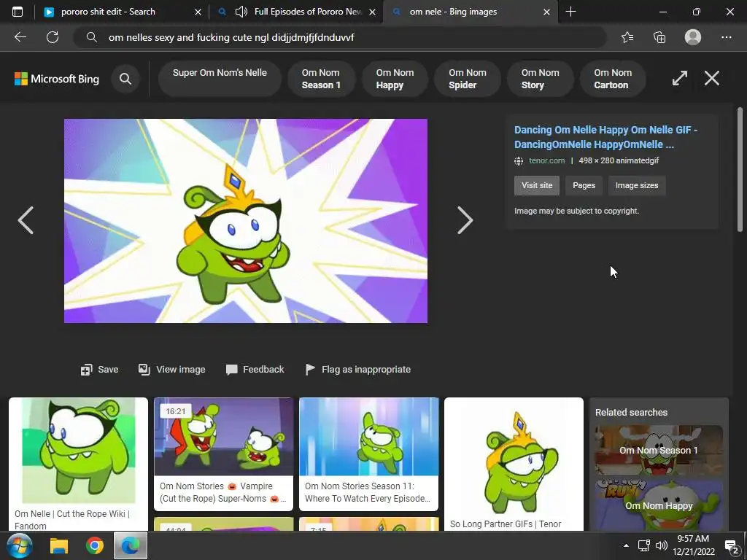The height and width of the screenshot is (560, 747).
Task: Open the Dancing Om Nelle GIF title link
Action: coord(605,137)
